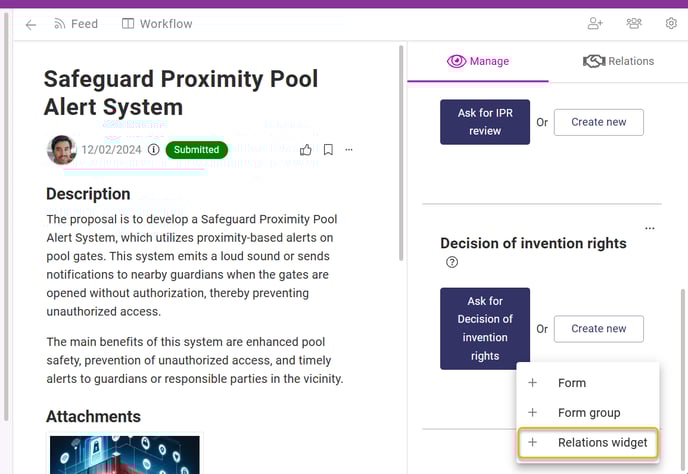Open settings gear icon
Screen dimensions: 688x474
click(x=671, y=23)
